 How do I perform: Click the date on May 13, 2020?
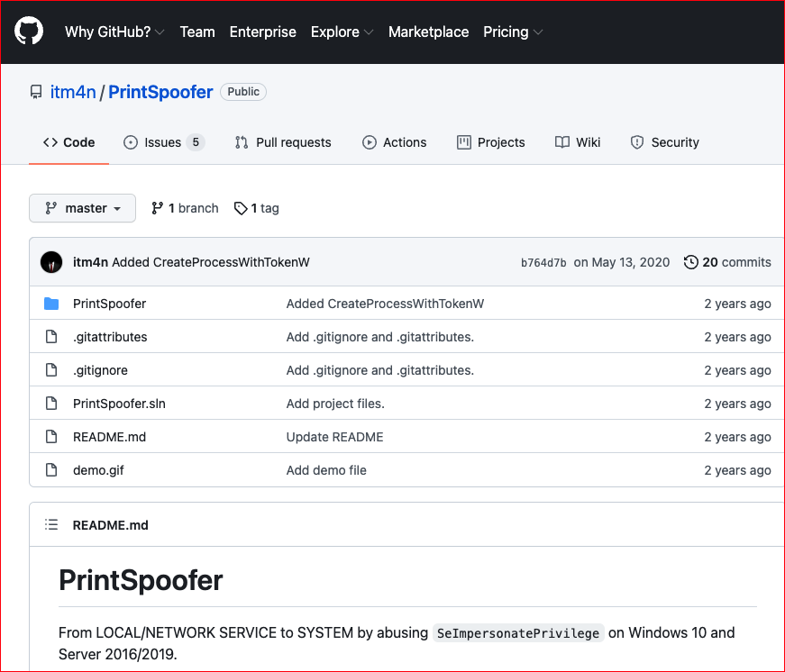coord(621,262)
